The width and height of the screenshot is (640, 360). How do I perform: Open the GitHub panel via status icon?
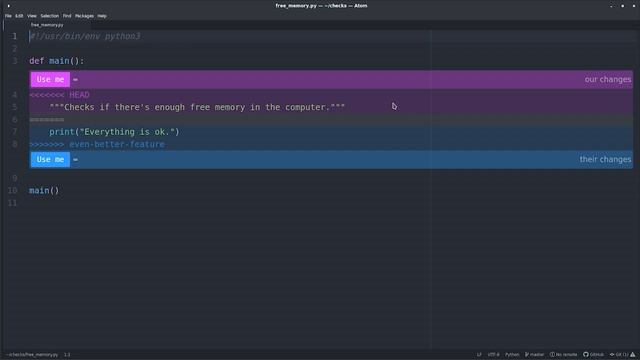coord(593,355)
